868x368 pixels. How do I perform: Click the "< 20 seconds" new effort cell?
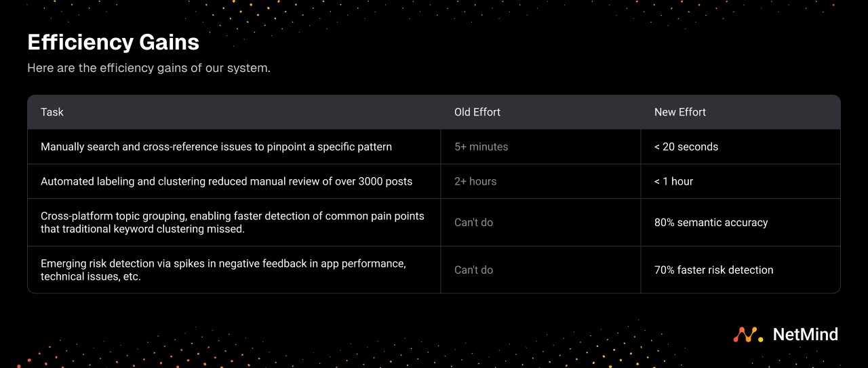(x=686, y=147)
